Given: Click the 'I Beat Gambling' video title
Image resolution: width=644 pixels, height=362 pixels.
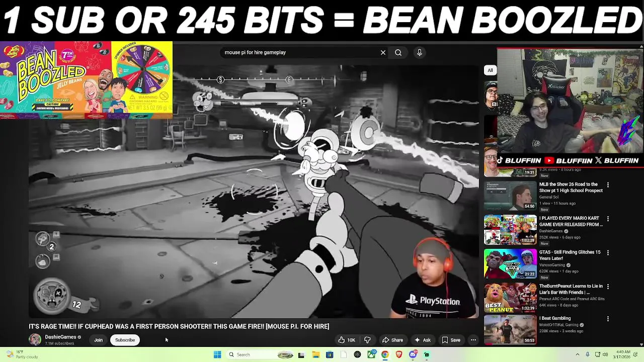Looking at the screenshot, I should pos(555,318).
